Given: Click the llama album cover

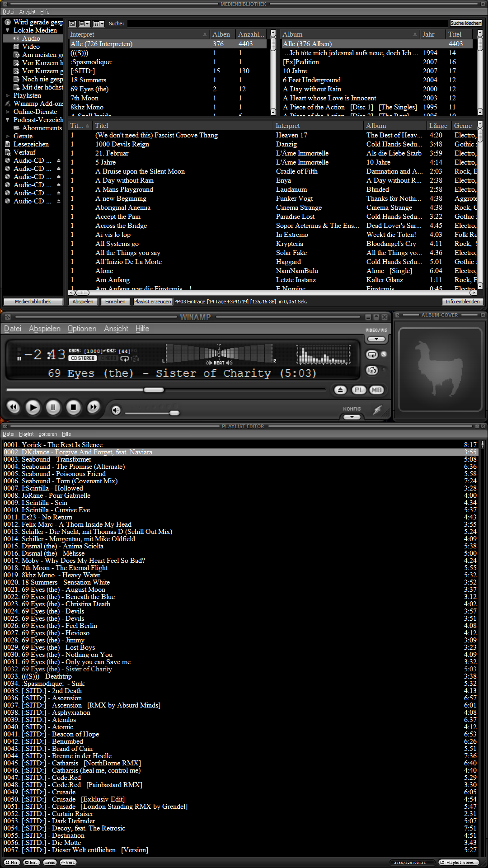Looking at the screenshot, I should pos(440,369).
